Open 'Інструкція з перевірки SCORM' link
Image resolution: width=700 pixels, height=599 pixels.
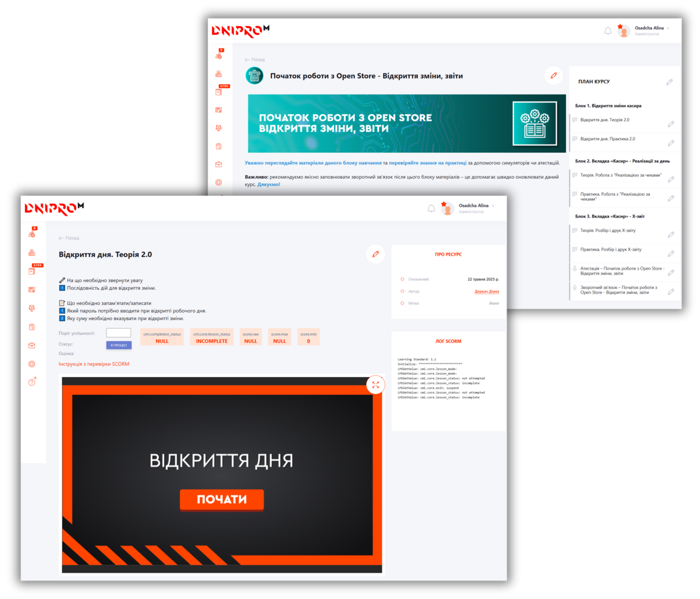pos(94,364)
